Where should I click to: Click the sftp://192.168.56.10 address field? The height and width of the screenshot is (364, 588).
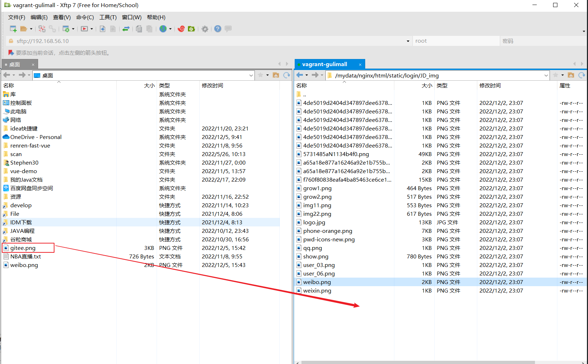point(209,41)
